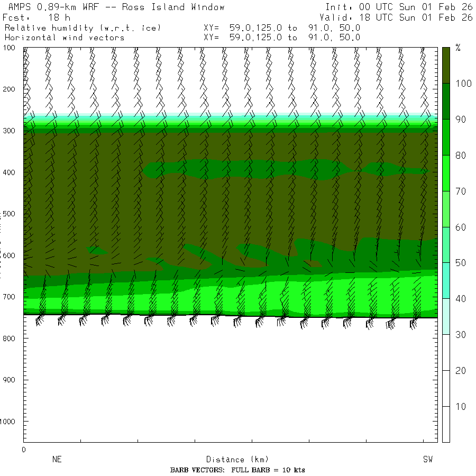Click the 700 pressure axis label

click(x=9, y=297)
